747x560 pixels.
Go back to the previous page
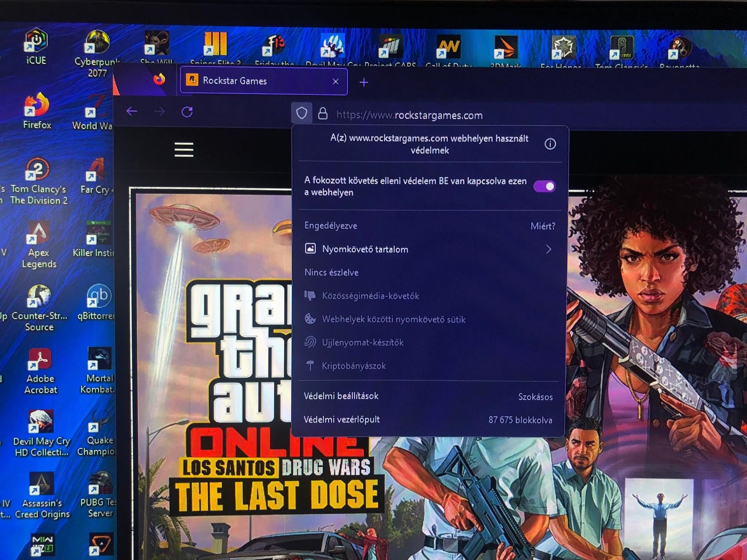click(x=132, y=111)
